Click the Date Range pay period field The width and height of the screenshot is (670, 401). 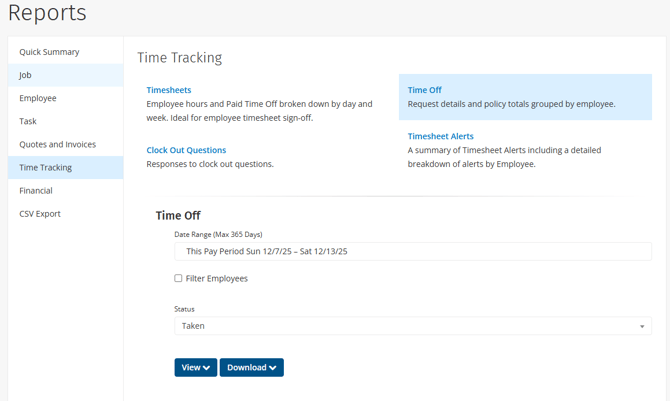(413, 251)
